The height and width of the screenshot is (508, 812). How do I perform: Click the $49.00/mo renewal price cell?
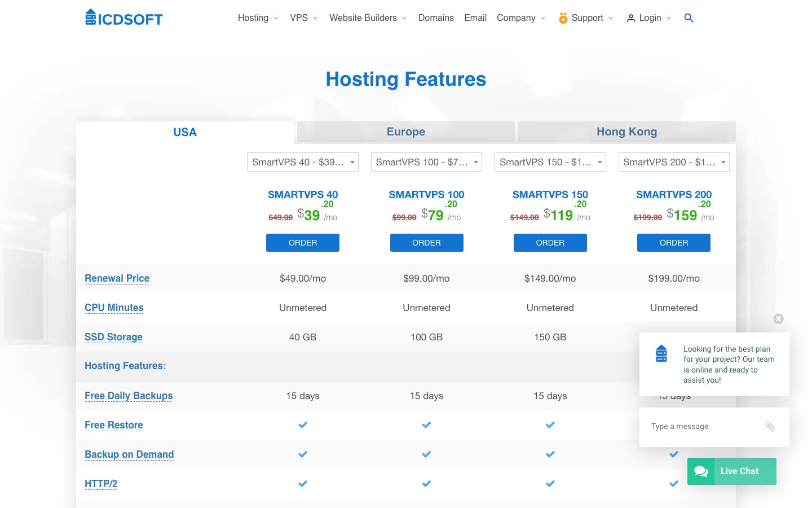(x=303, y=278)
